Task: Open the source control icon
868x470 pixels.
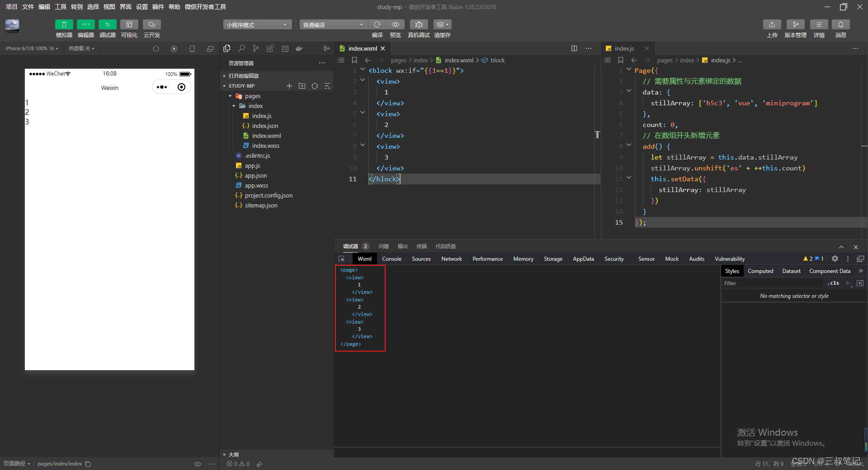Action: [x=256, y=48]
